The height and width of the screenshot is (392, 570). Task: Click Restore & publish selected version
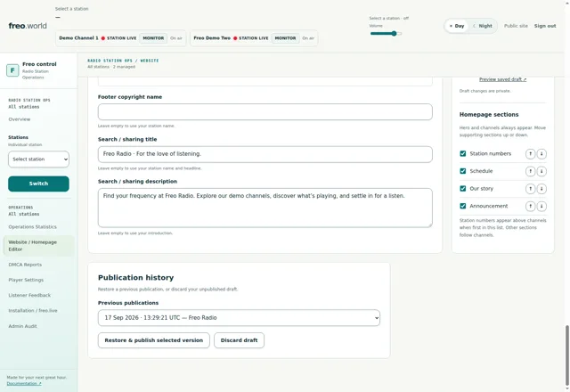click(154, 340)
